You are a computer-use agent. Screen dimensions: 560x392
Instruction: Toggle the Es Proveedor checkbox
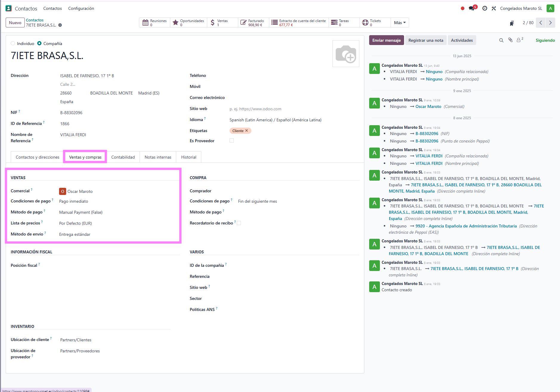(x=232, y=140)
